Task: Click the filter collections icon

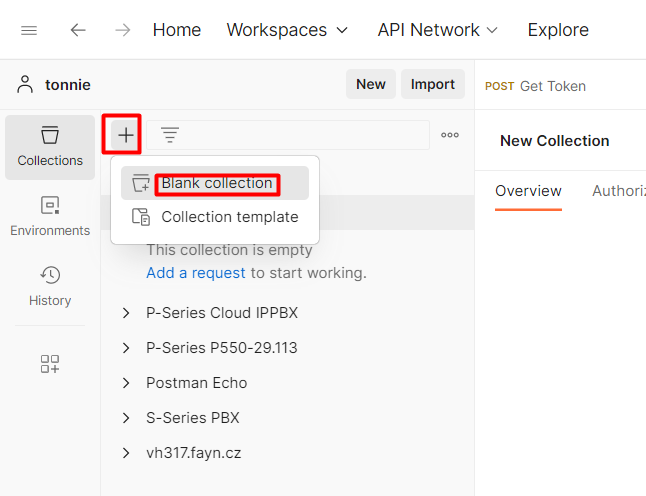Action: pyautogui.click(x=170, y=135)
